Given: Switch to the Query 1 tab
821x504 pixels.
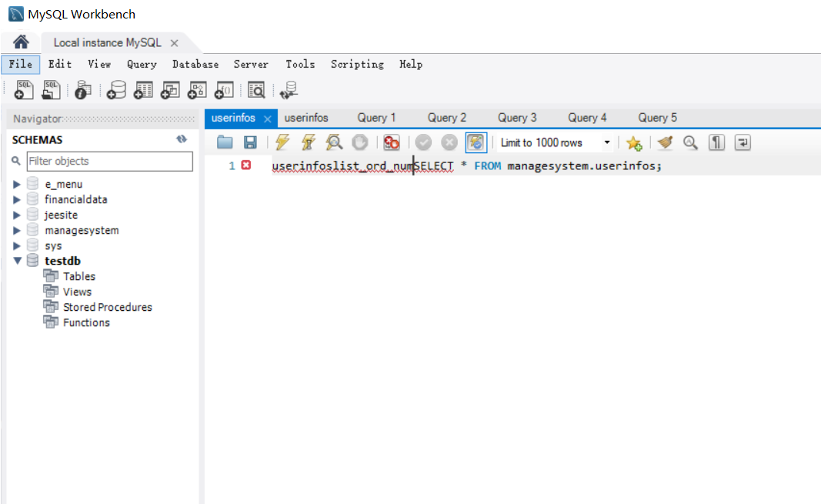Looking at the screenshot, I should pos(376,118).
